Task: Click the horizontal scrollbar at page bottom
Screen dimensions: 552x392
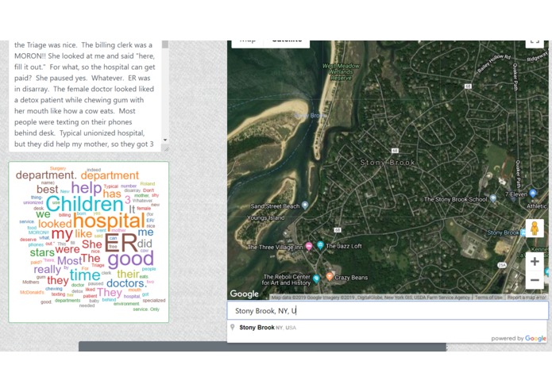Action: pos(262,346)
